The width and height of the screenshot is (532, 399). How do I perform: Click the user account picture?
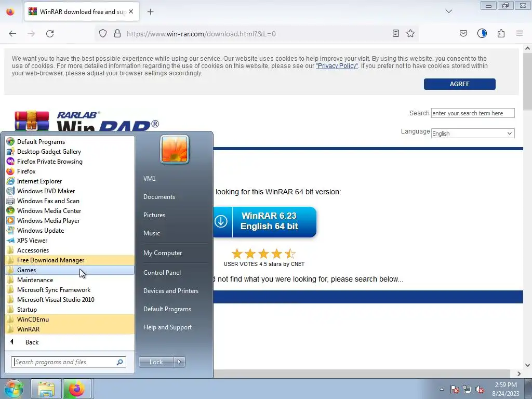pos(175,149)
